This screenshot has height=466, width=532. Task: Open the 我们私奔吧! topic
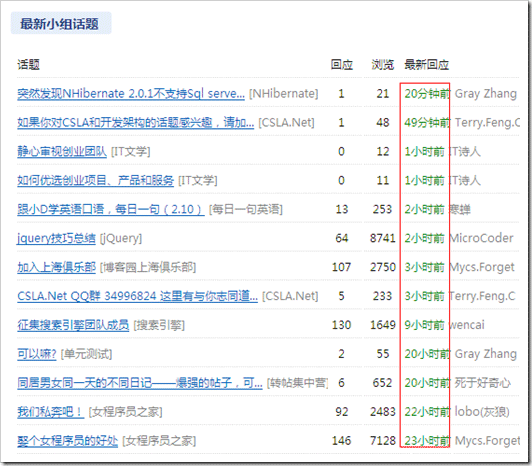coord(51,412)
